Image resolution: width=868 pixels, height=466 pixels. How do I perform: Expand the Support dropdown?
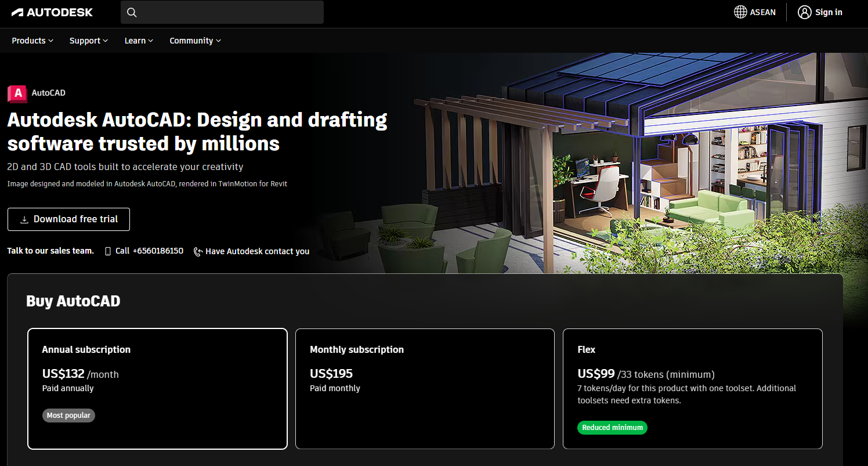(x=89, y=41)
